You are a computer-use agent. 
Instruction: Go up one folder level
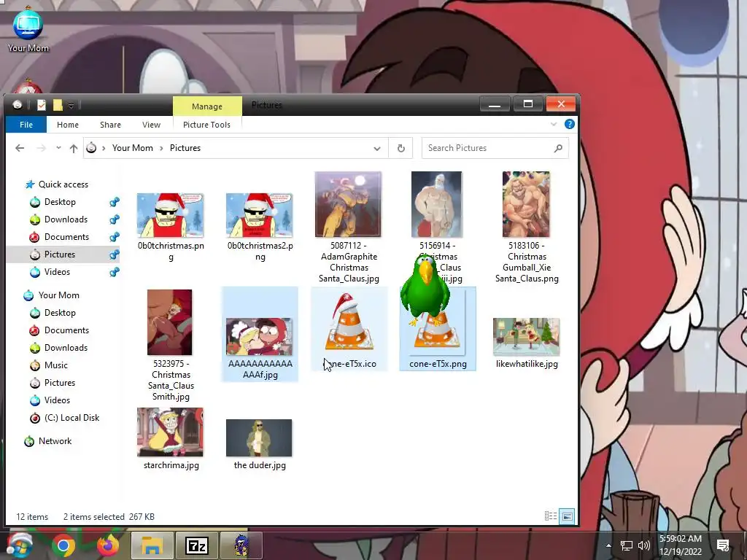[x=74, y=148]
